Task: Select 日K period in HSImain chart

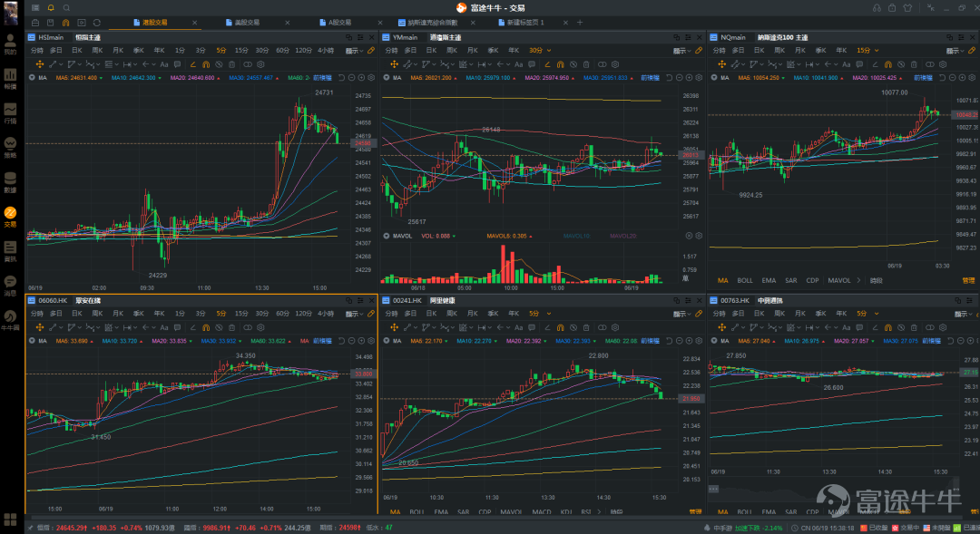Action: coord(77,51)
